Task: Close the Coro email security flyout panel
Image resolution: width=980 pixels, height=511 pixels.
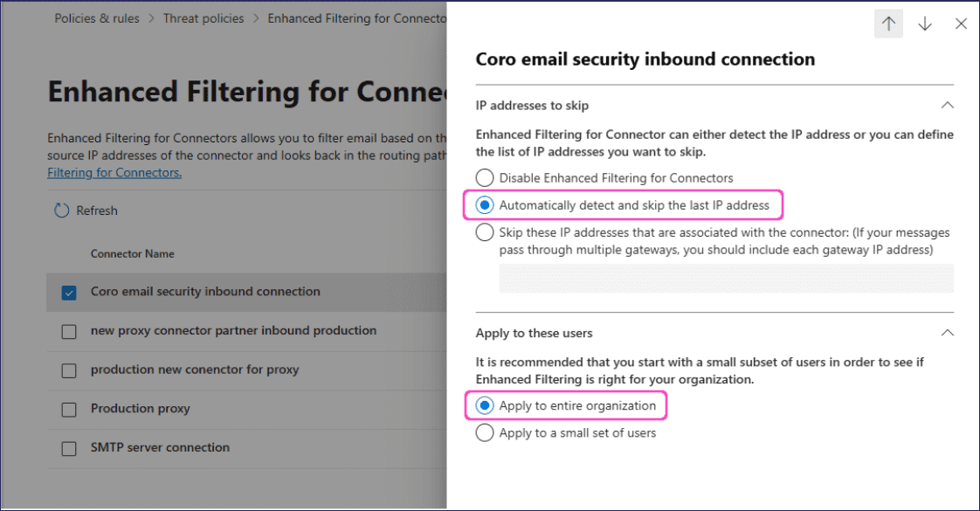Action: click(961, 24)
